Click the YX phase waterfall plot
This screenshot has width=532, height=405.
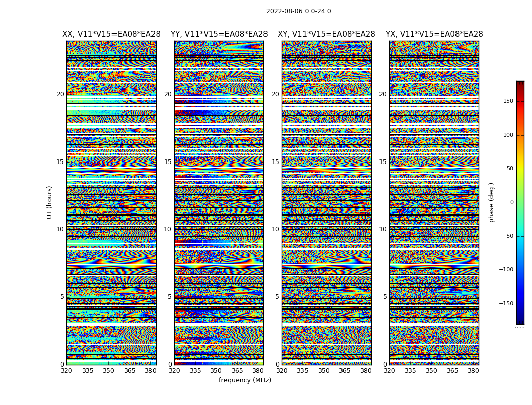click(x=434, y=202)
